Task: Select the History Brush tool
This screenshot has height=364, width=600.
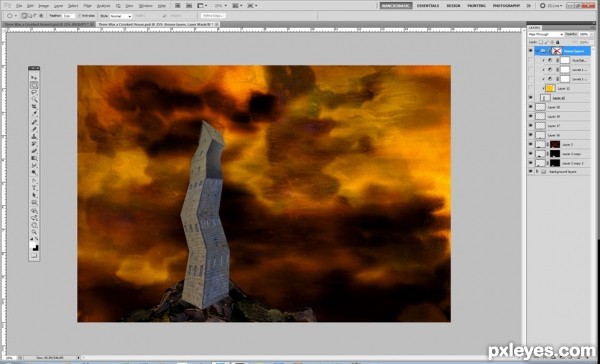Action: pyautogui.click(x=34, y=144)
